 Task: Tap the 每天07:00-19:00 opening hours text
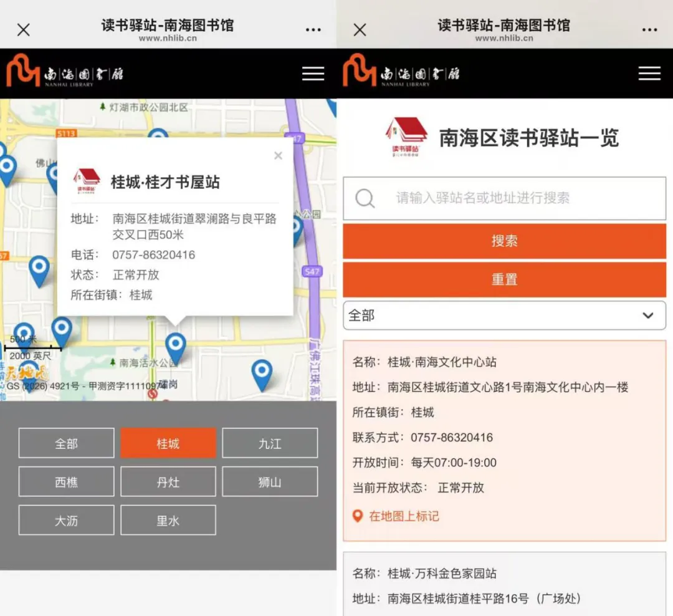454,463
